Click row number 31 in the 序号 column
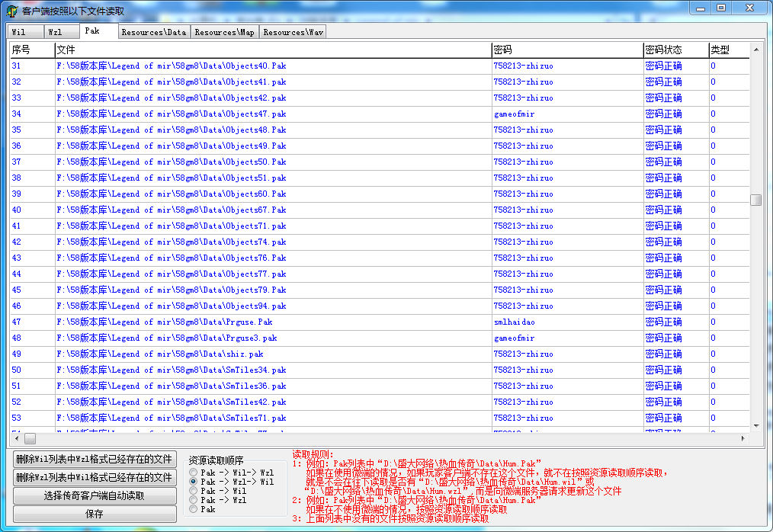 pyautogui.click(x=16, y=66)
